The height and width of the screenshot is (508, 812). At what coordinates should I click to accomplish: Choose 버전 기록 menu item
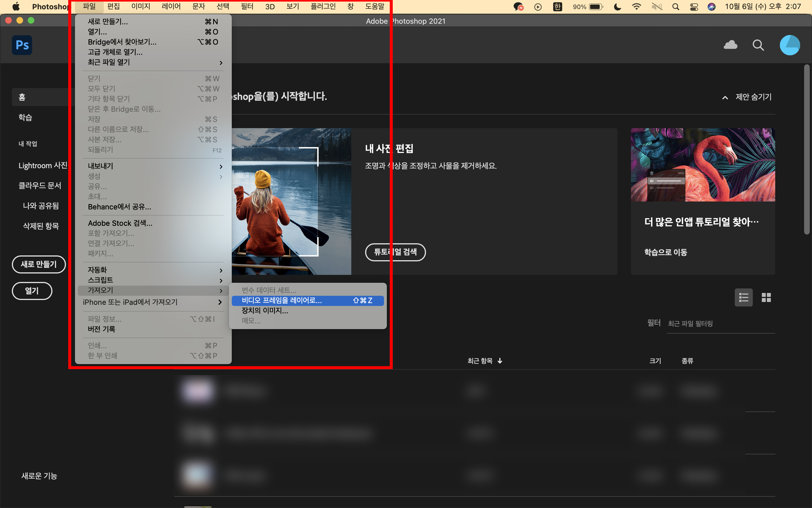click(x=153, y=329)
